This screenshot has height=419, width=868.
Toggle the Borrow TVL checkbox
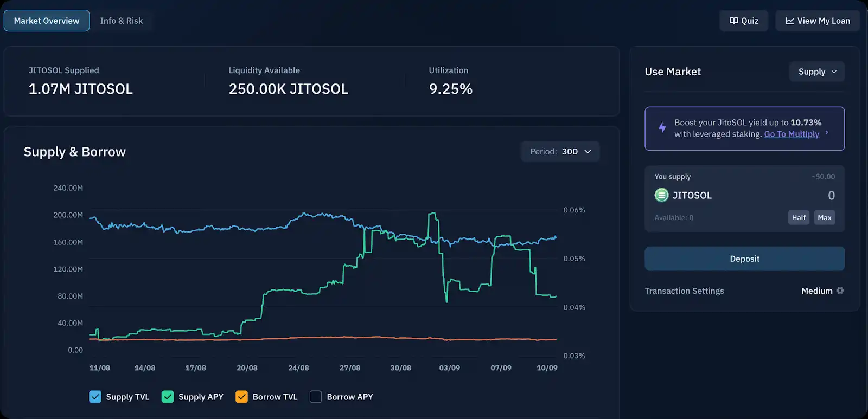(x=241, y=397)
